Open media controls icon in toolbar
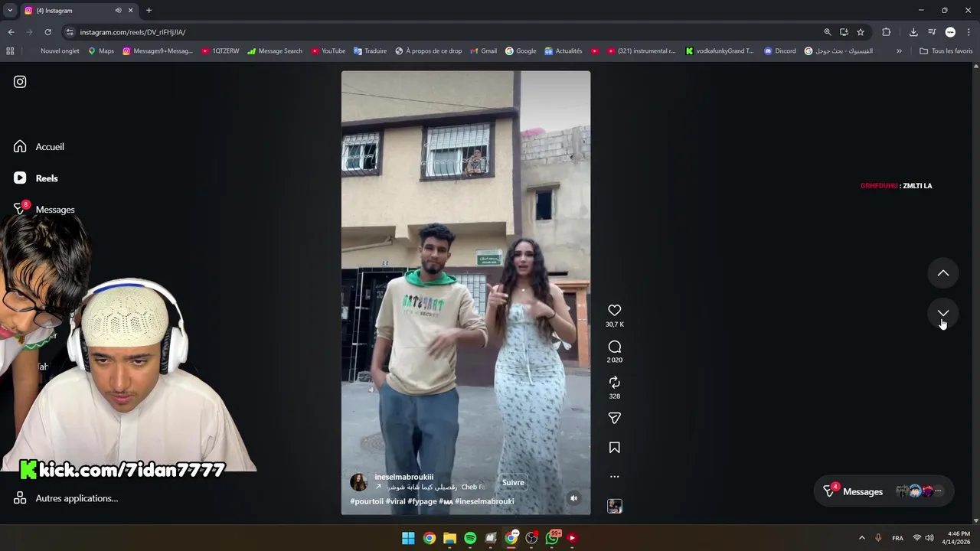Screen dimensions: 980x551 [932, 32]
